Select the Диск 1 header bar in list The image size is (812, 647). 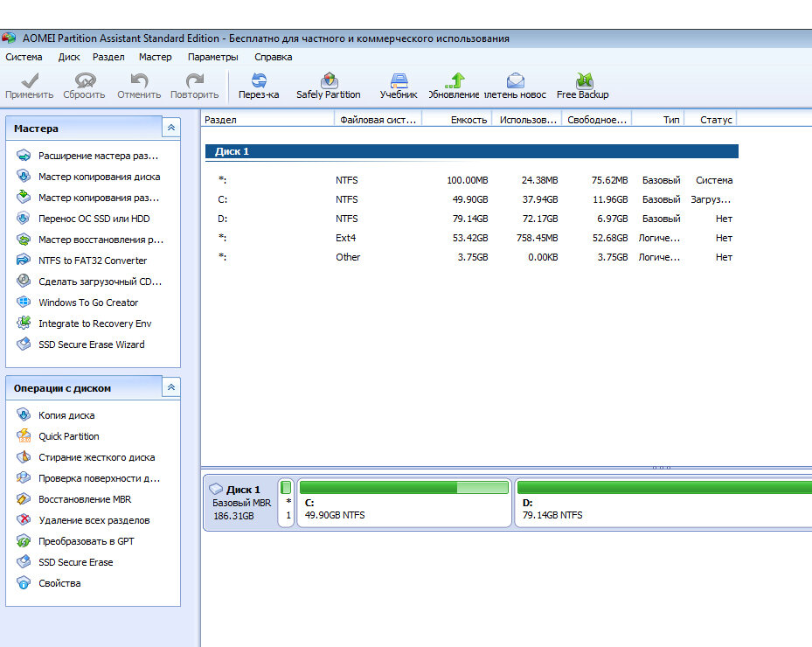pos(472,151)
